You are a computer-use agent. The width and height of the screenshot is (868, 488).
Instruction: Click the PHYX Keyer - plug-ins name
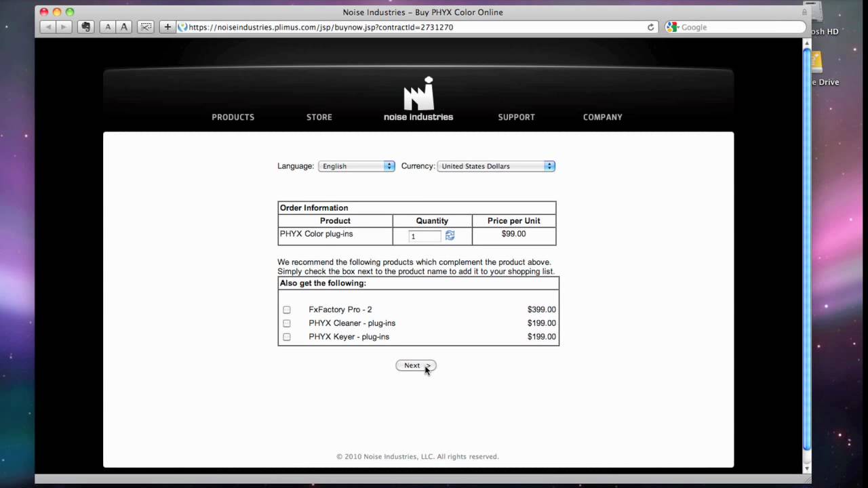pos(349,337)
